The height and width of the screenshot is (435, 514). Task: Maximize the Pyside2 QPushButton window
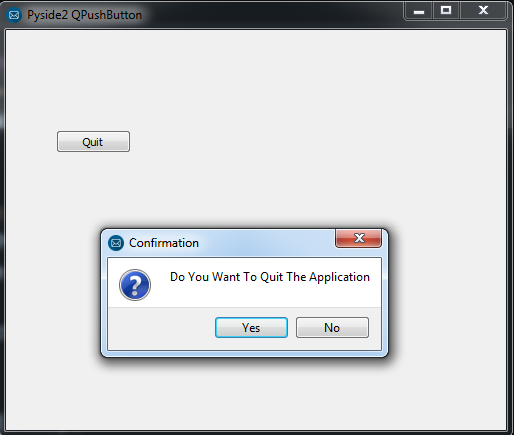446,11
